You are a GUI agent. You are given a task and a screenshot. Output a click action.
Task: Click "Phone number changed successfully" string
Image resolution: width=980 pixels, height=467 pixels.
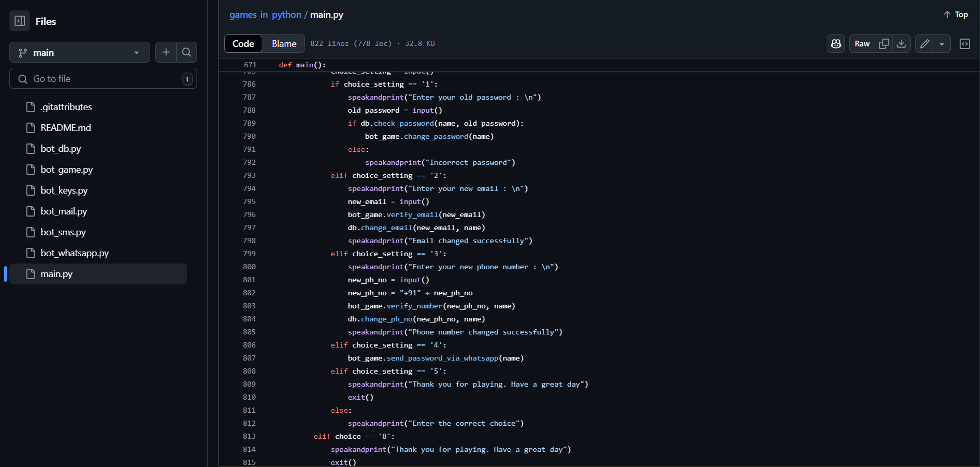483,332
